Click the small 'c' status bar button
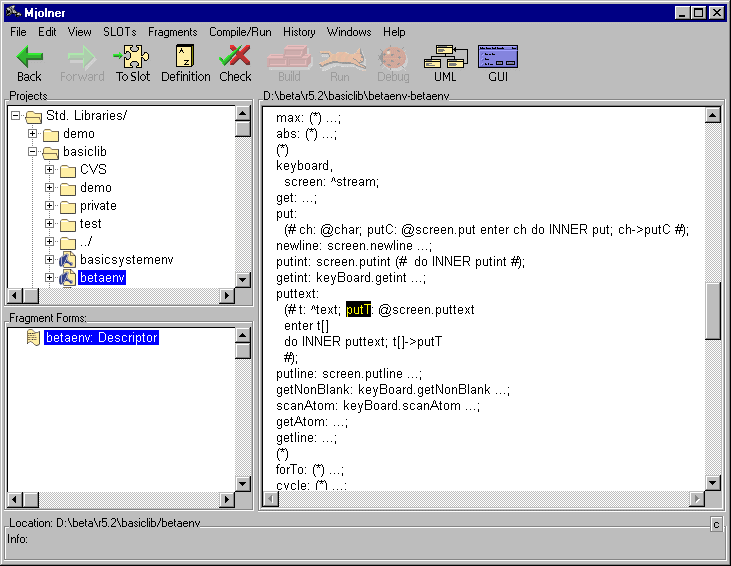This screenshot has width=731, height=566. point(716,524)
